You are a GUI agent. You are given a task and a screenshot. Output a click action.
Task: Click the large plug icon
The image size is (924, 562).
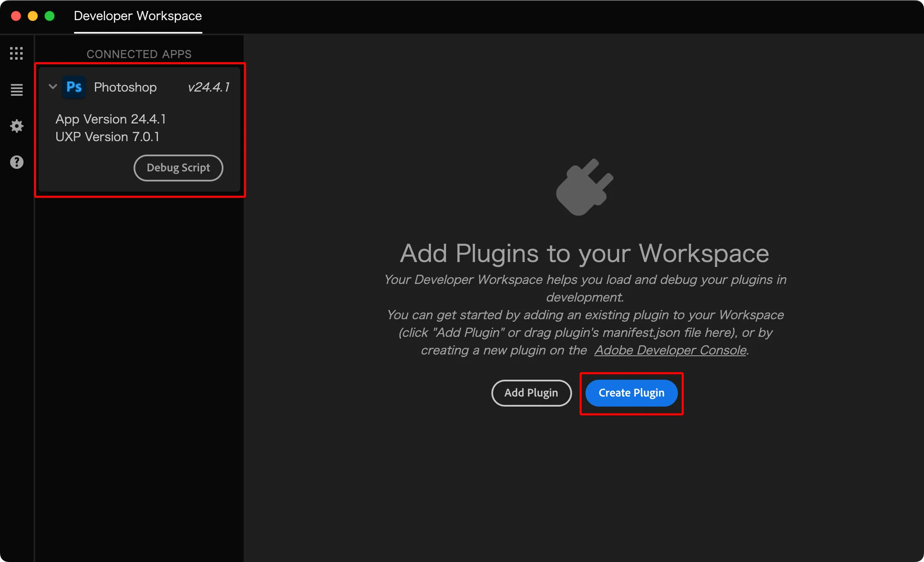[584, 187]
